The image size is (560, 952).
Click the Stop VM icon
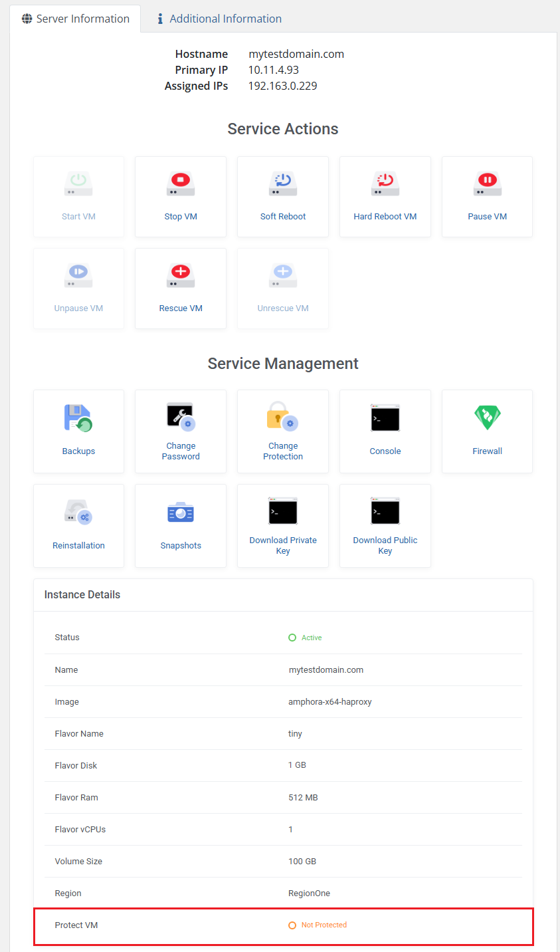[181, 184]
